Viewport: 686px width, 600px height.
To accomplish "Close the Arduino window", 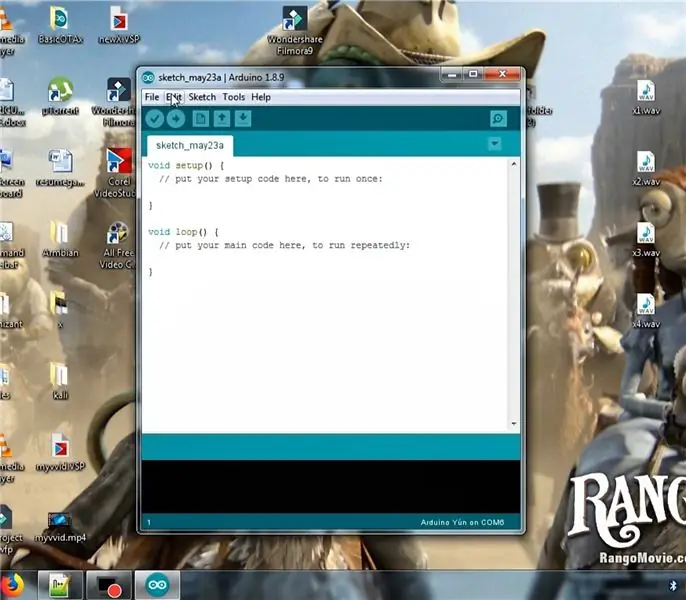I will (x=502, y=74).
